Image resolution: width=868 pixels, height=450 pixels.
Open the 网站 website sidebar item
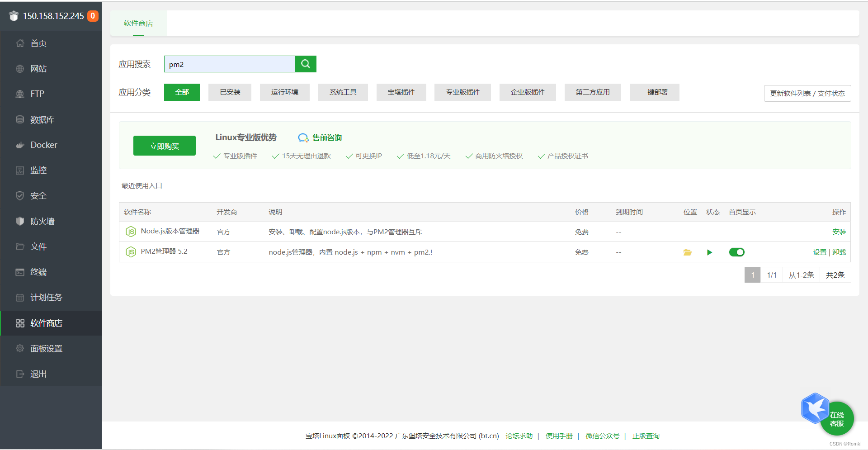pos(51,69)
